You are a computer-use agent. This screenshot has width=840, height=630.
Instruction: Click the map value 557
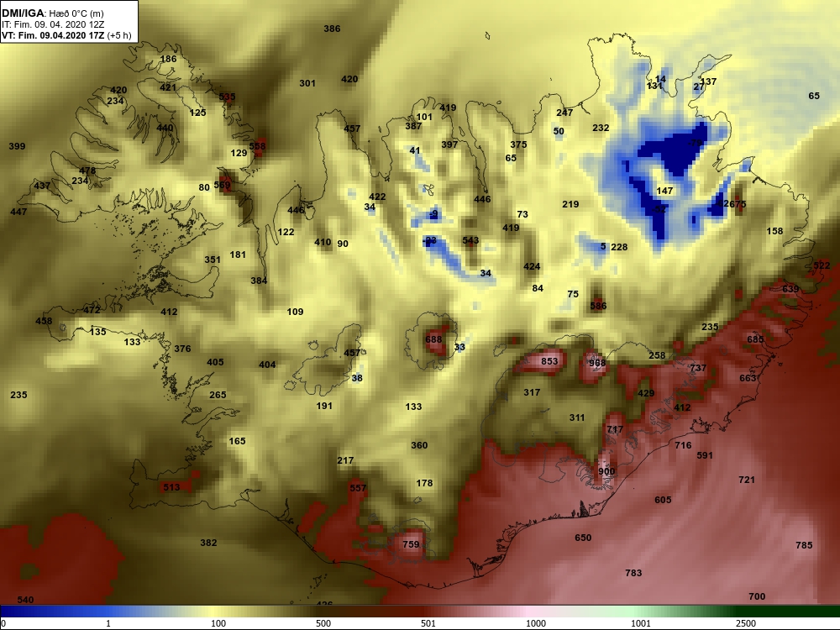tap(358, 487)
